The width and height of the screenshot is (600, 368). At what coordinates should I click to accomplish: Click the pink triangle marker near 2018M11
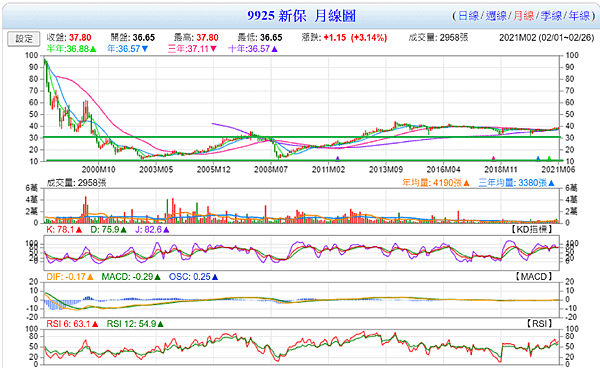click(x=493, y=158)
